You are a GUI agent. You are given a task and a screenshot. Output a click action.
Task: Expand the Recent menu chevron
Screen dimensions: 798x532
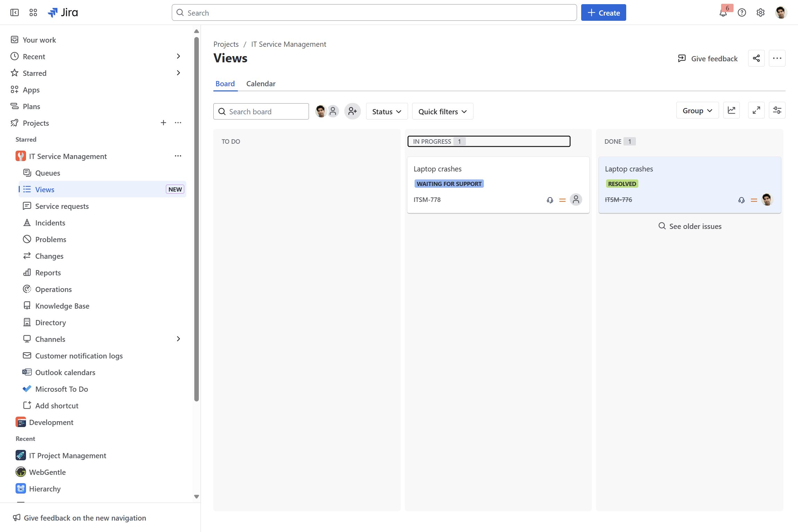[178, 56]
